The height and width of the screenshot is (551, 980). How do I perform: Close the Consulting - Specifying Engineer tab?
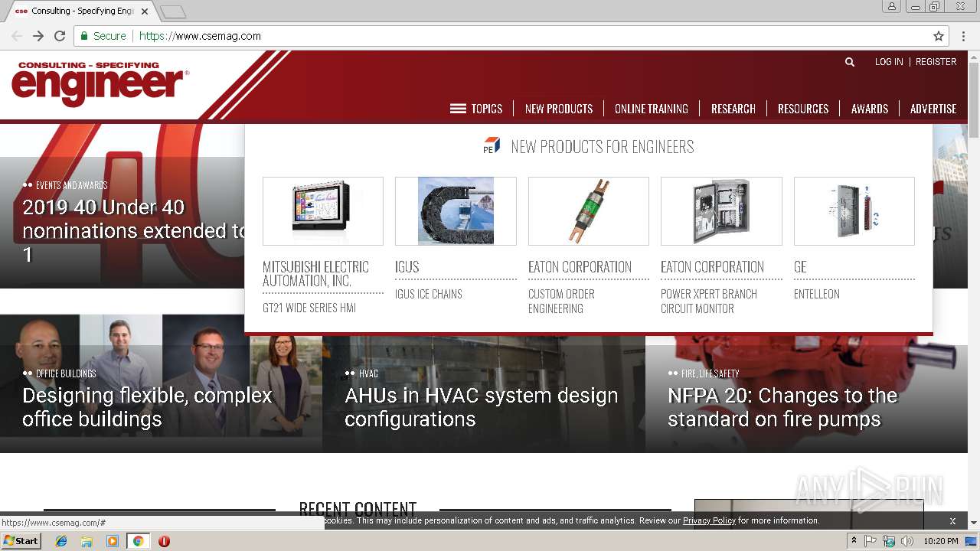145,11
